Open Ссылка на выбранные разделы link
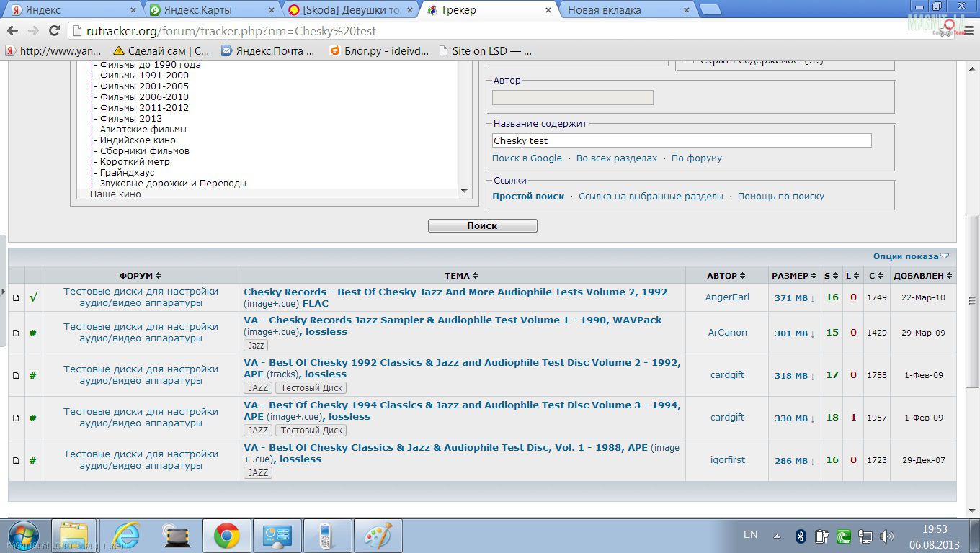Image resolution: width=980 pixels, height=553 pixels. 651,197
